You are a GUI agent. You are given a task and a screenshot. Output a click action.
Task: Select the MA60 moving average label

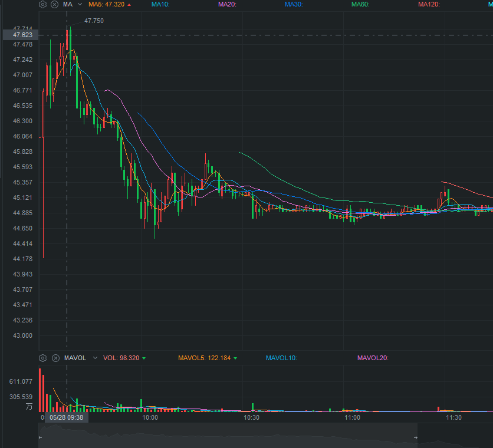[360, 4]
